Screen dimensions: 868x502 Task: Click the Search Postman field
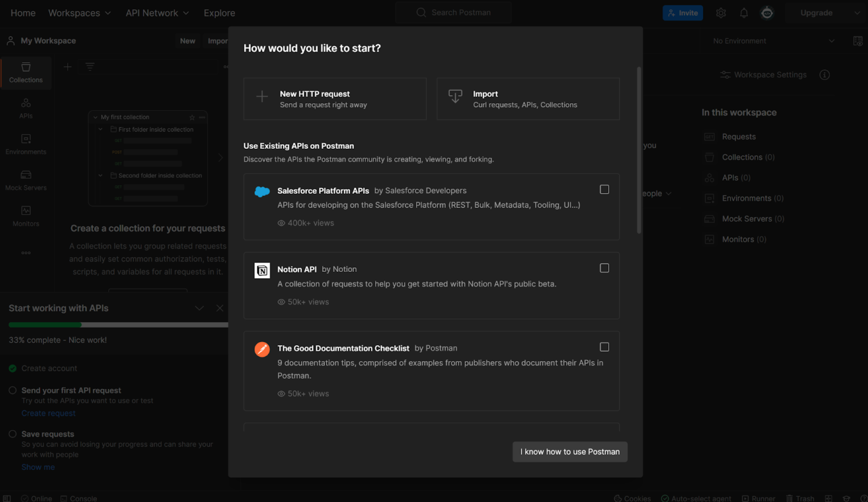click(x=453, y=13)
